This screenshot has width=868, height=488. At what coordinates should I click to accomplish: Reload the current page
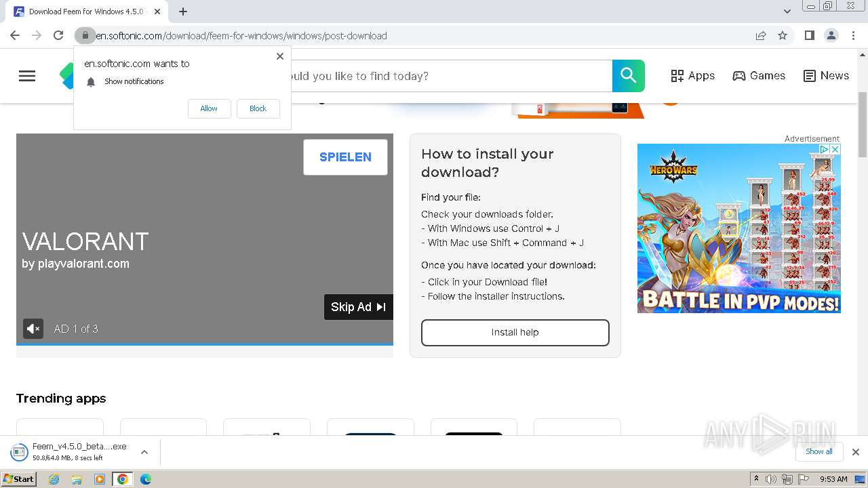58,35
